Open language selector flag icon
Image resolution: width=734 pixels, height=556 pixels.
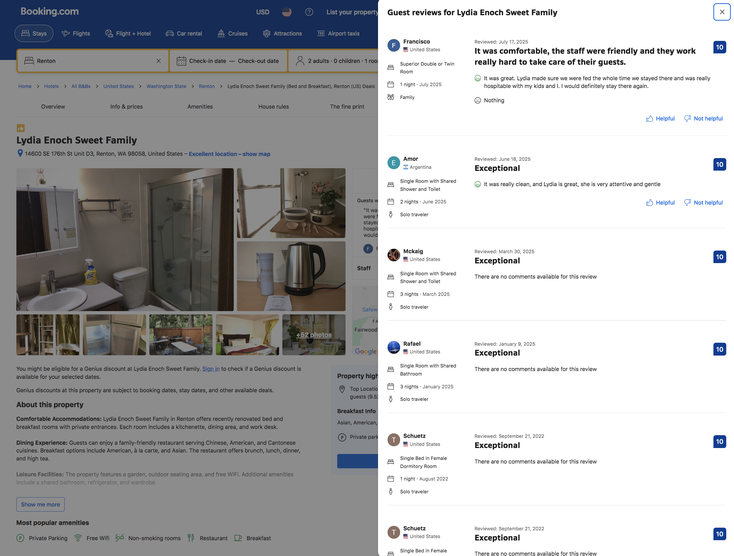click(286, 12)
